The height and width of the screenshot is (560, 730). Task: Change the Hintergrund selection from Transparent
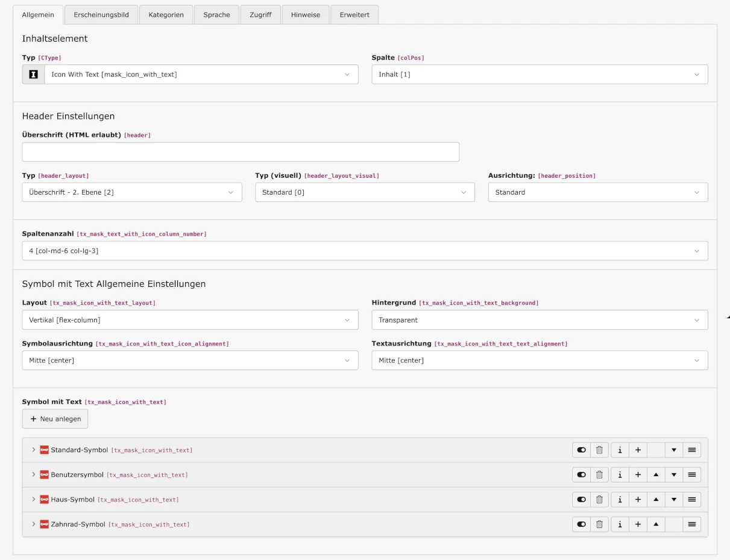pos(540,320)
